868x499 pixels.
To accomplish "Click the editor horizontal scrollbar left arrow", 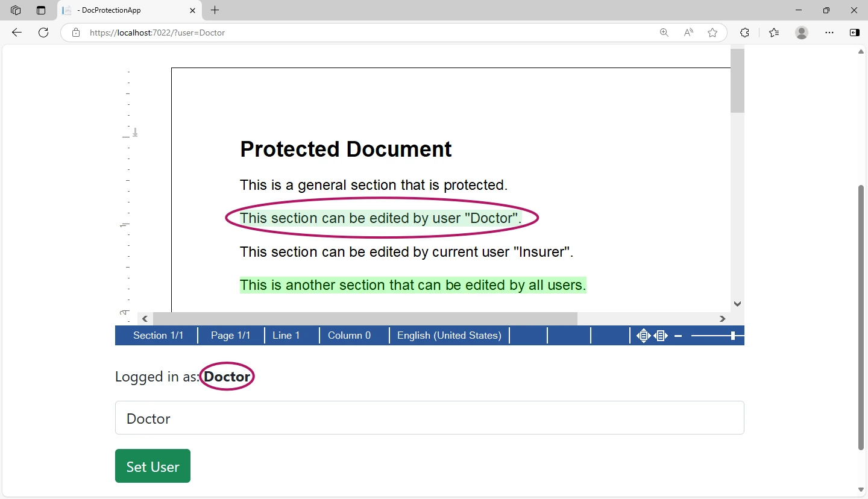I will pyautogui.click(x=145, y=319).
